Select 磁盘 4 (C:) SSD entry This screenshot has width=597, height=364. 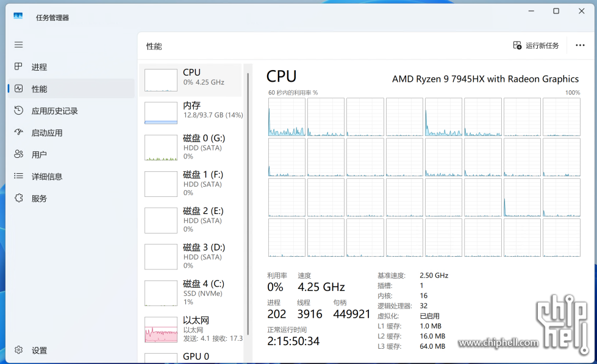coord(191,293)
